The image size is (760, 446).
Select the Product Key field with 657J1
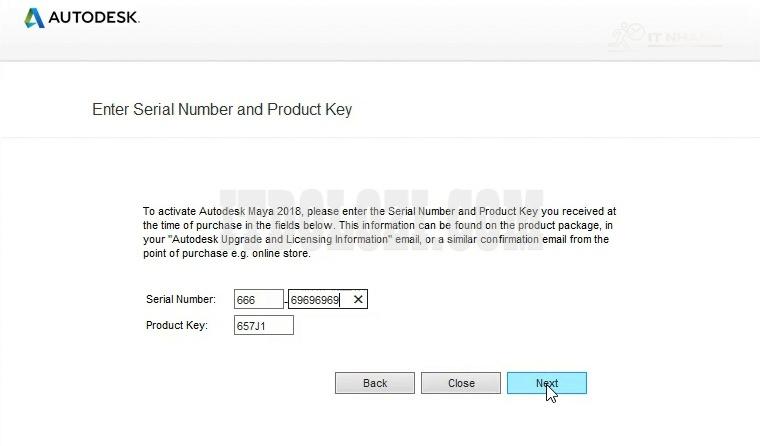tap(263, 325)
